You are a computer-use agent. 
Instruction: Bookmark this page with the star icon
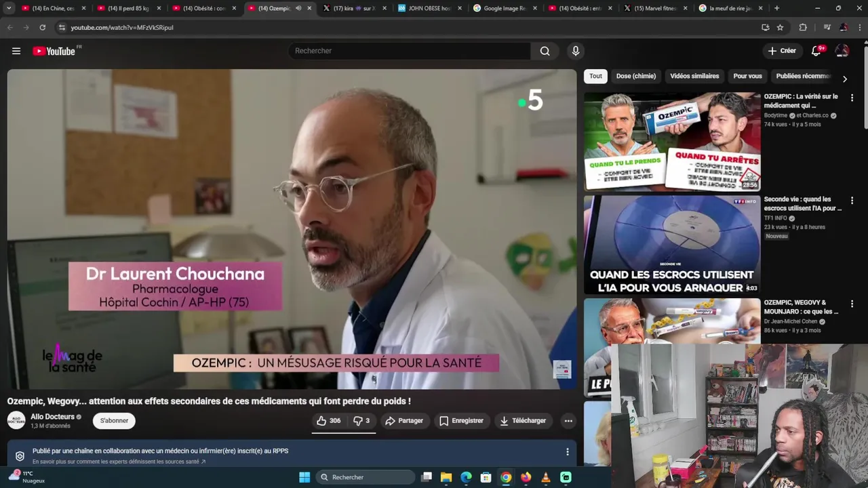click(x=780, y=27)
